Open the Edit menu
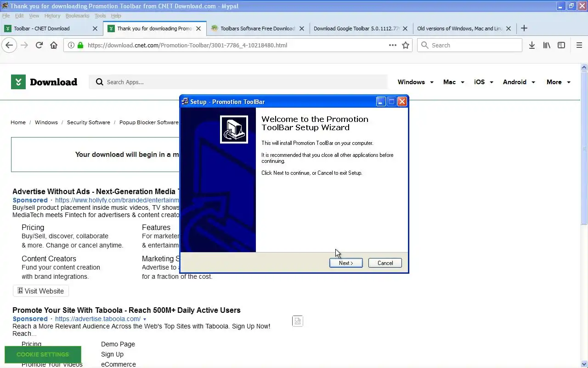This screenshot has width=588, height=368. (19, 16)
